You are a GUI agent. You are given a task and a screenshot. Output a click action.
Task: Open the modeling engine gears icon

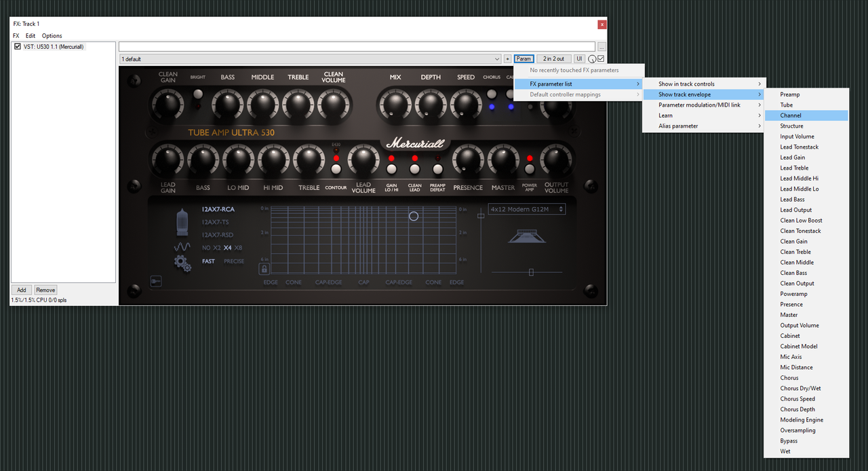click(x=182, y=263)
